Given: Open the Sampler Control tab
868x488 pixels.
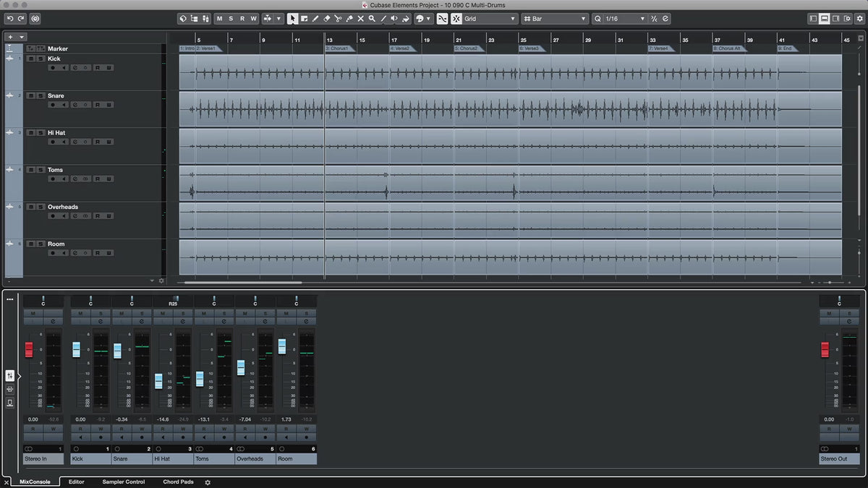Looking at the screenshot, I should pyautogui.click(x=123, y=481).
